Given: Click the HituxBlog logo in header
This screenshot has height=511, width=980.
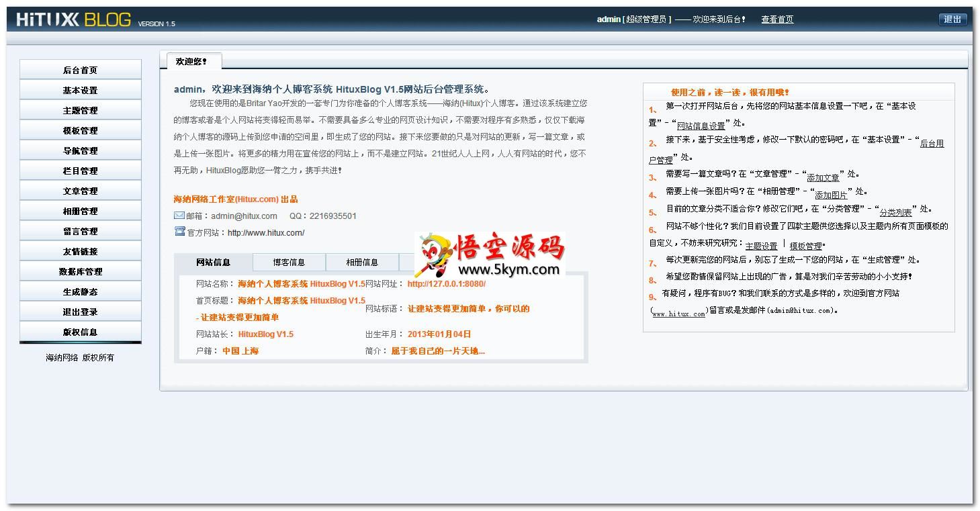Looking at the screenshot, I should (74, 19).
